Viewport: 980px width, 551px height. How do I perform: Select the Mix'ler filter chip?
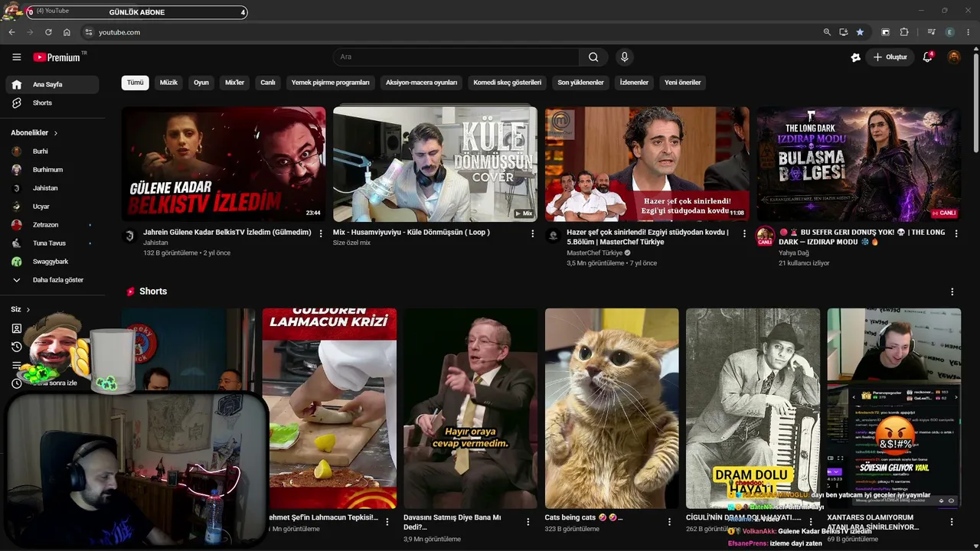click(x=234, y=83)
